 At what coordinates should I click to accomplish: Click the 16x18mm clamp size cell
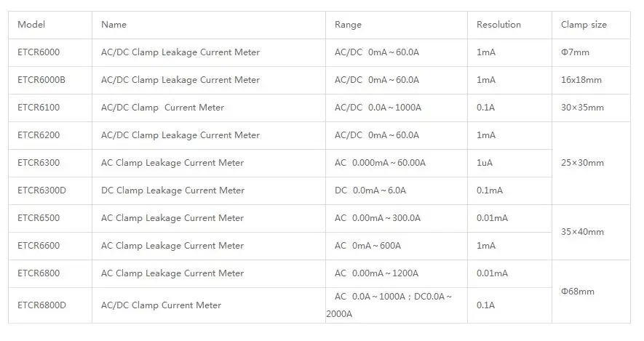tap(591, 80)
